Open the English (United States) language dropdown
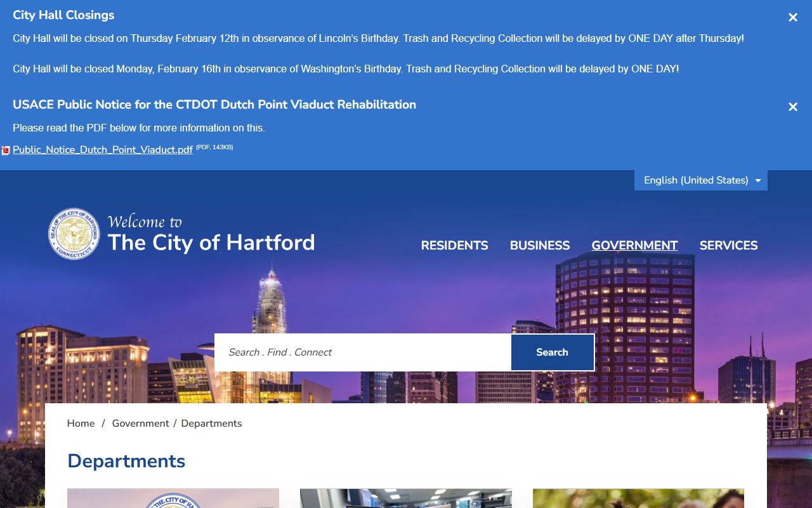Viewport: 812px width, 508px height. click(701, 180)
